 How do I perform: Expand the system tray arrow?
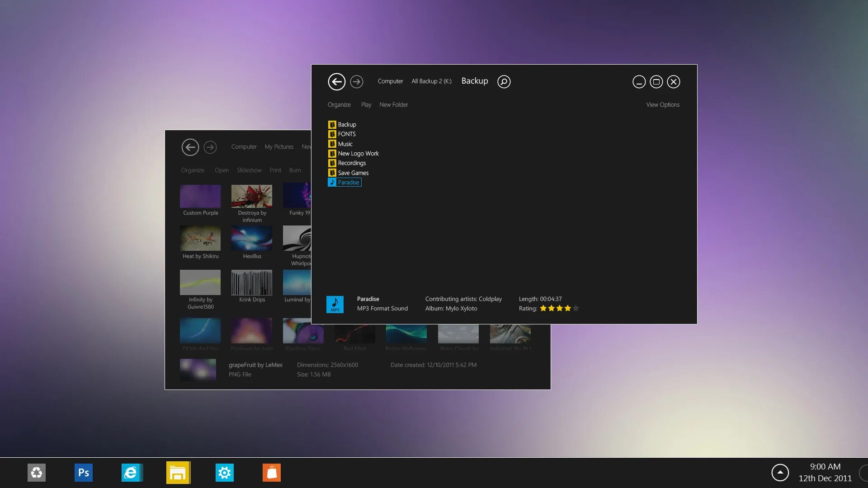[x=780, y=473]
